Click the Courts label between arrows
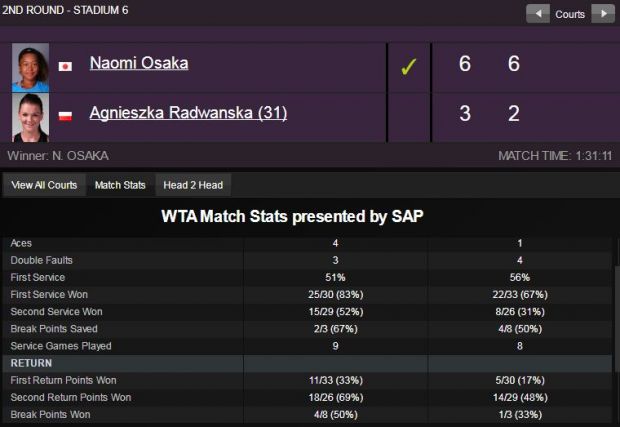Screen dimensions: 620x427 (x=570, y=14)
